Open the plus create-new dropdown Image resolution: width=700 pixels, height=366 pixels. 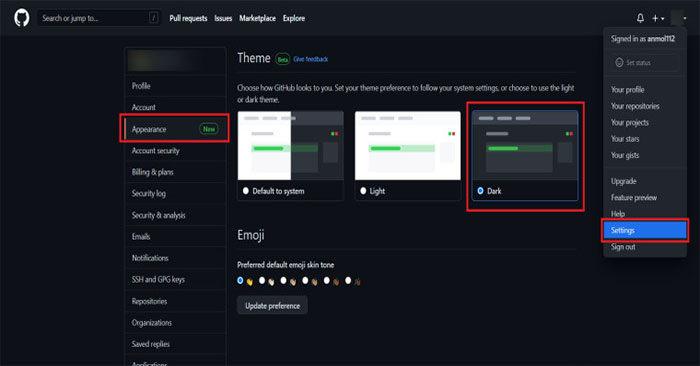tap(658, 18)
